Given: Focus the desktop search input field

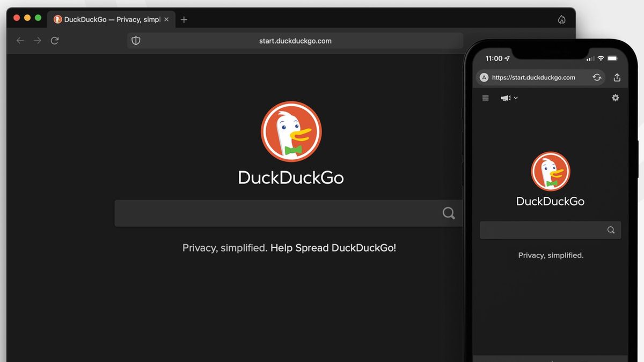Looking at the screenshot, I should (x=288, y=213).
